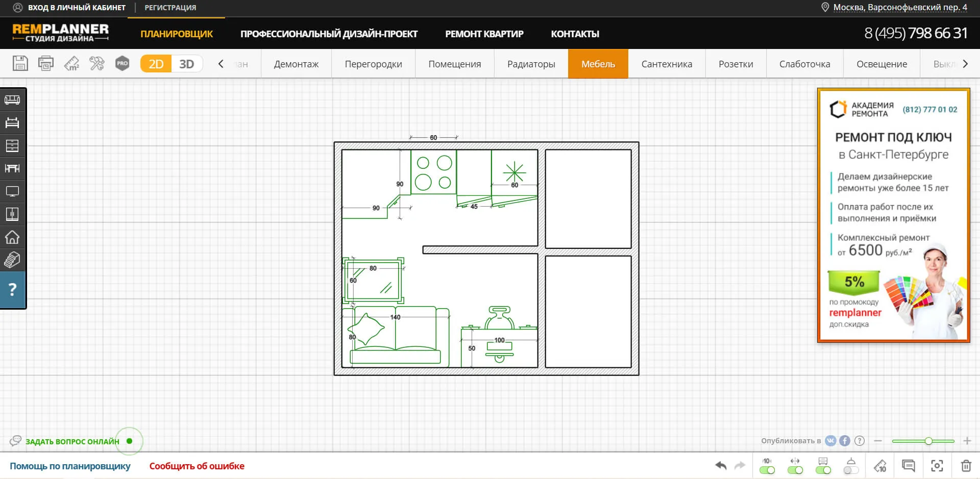The height and width of the screenshot is (479, 980).
Task: Adjust the green zoom slider handle
Action: click(928, 441)
